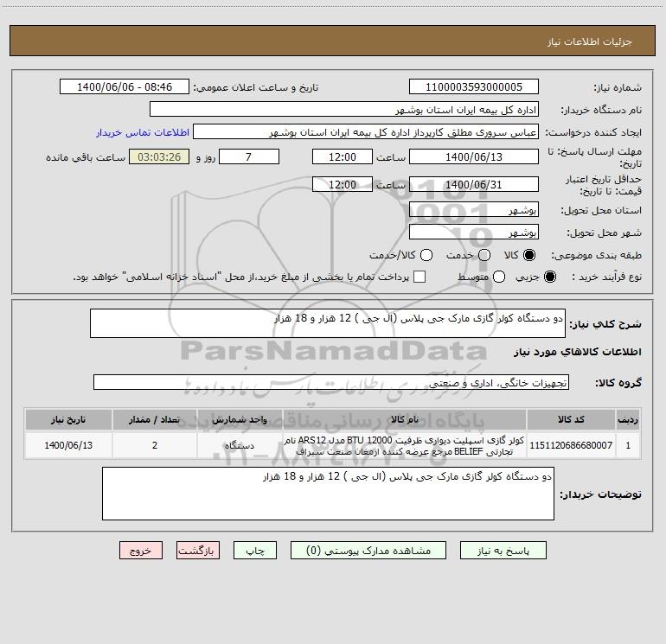The image size is (666, 644).
Task: Click the توضیحات خریدار text area
Action: pos(328,494)
